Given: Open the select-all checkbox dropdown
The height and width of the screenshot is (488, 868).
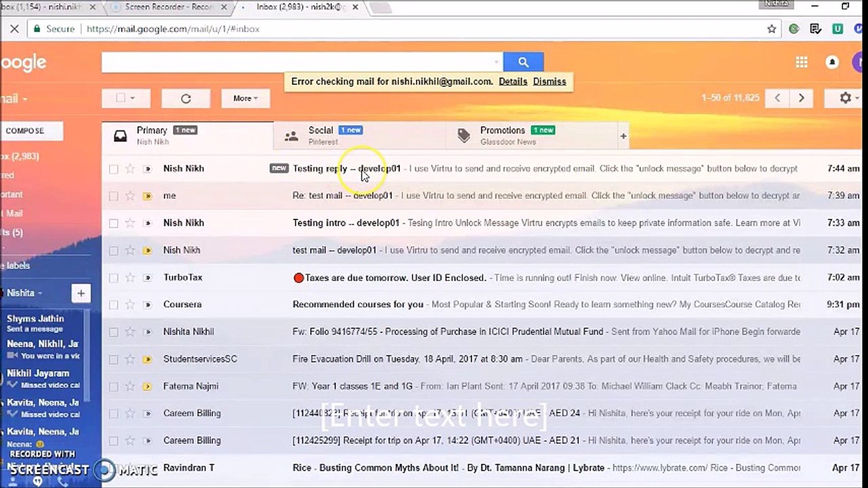Looking at the screenshot, I should [125, 98].
